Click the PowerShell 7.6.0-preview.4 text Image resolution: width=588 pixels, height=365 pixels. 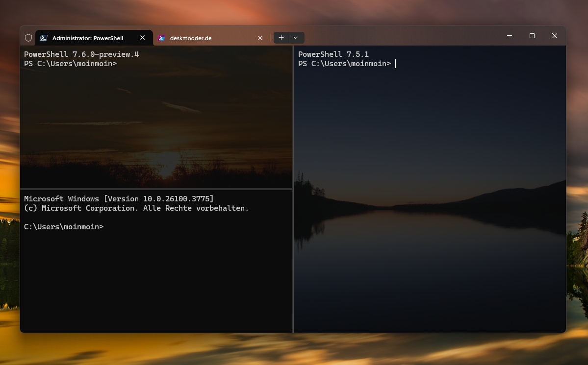81,54
